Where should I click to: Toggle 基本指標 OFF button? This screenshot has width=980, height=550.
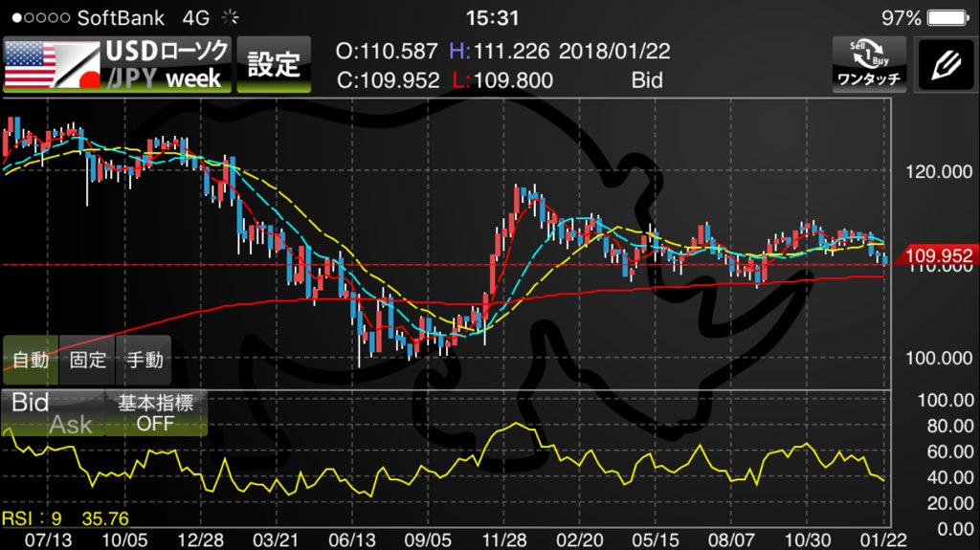click(x=156, y=412)
